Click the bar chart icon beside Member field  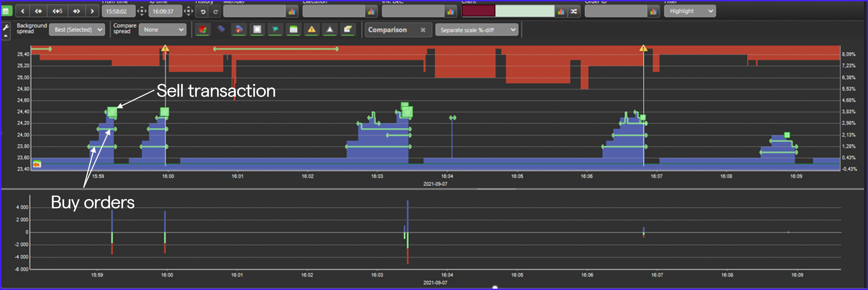tap(292, 11)
